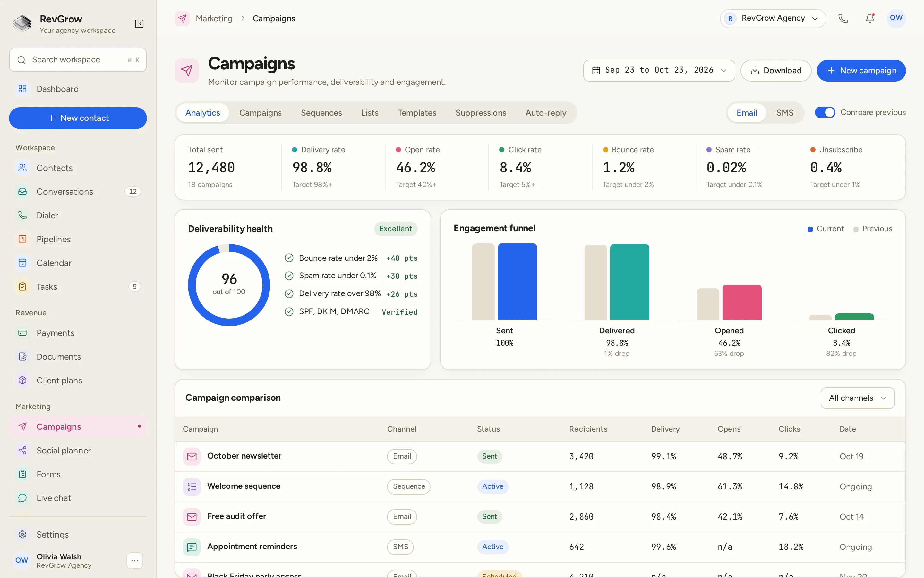This screenshot has height=578, width=924.
Task: Switch to the Analytics tab
Action: point(203,113)
